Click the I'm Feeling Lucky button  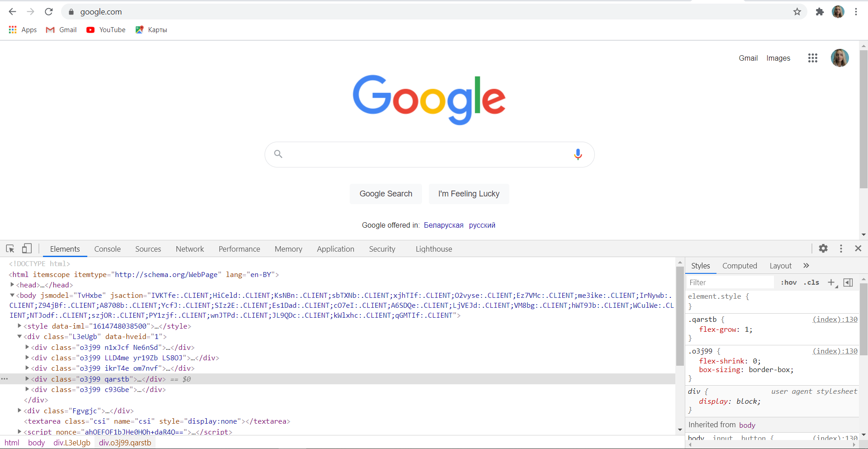469,194
